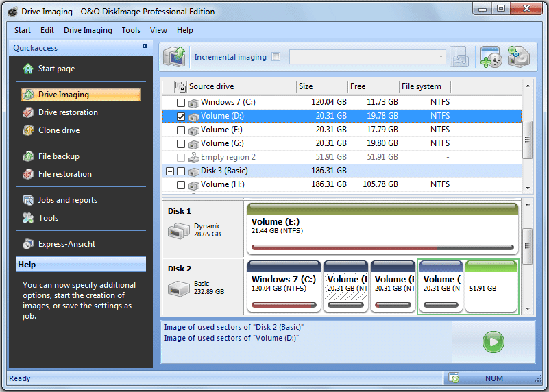The height and width of the screenshot is (392, 549).
Task: Open imaging options with gear disk icon
Action: [x=518, y=57]
